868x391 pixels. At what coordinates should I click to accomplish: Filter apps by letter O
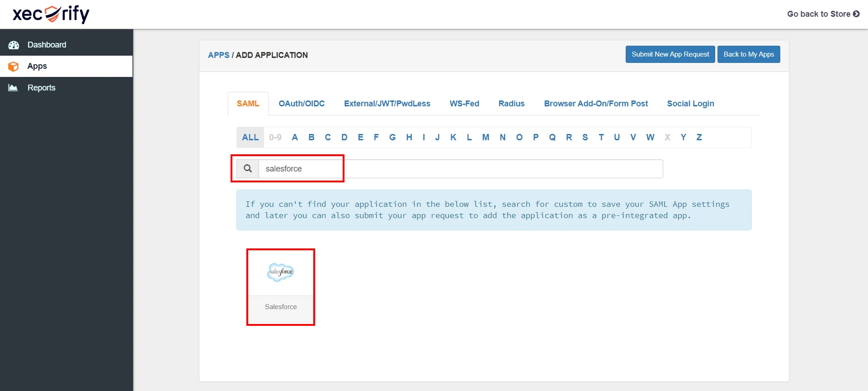tap(519, 137)
